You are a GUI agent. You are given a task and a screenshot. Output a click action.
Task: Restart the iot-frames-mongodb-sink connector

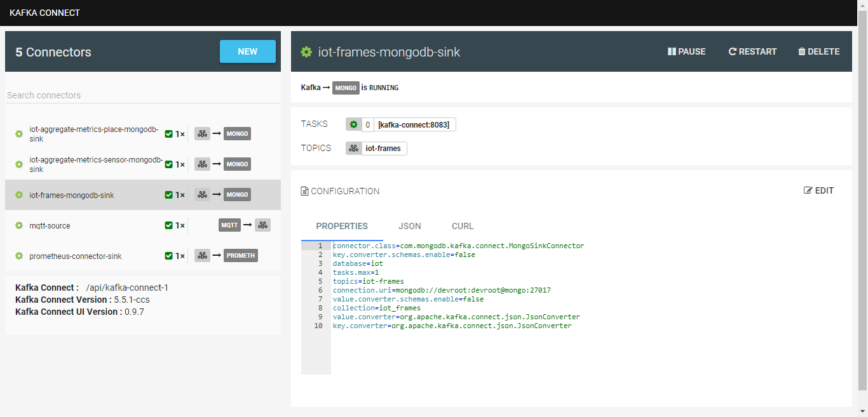click(x=752, y=51)
